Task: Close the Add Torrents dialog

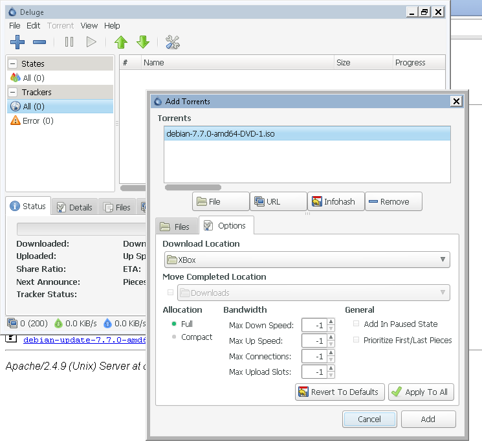Action: [x=456, y=101]
